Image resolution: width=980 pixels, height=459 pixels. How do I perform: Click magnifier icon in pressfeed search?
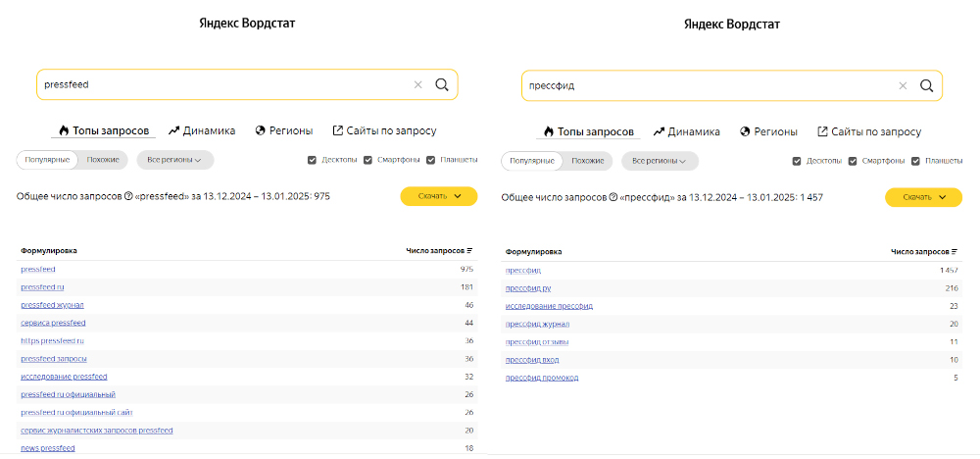tap(442, 85)
